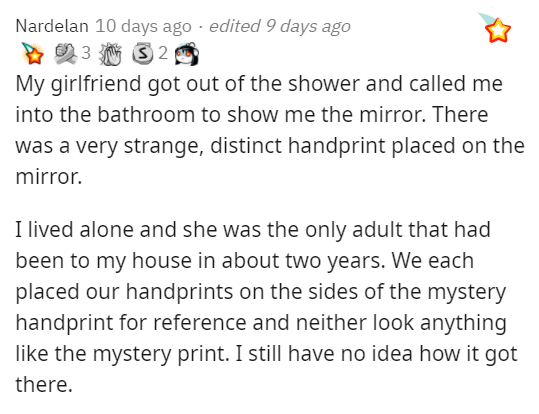Screen dimensions: 539x414
Task: Click the word 'reference' in second paragraph
Action: coord(200,323)
